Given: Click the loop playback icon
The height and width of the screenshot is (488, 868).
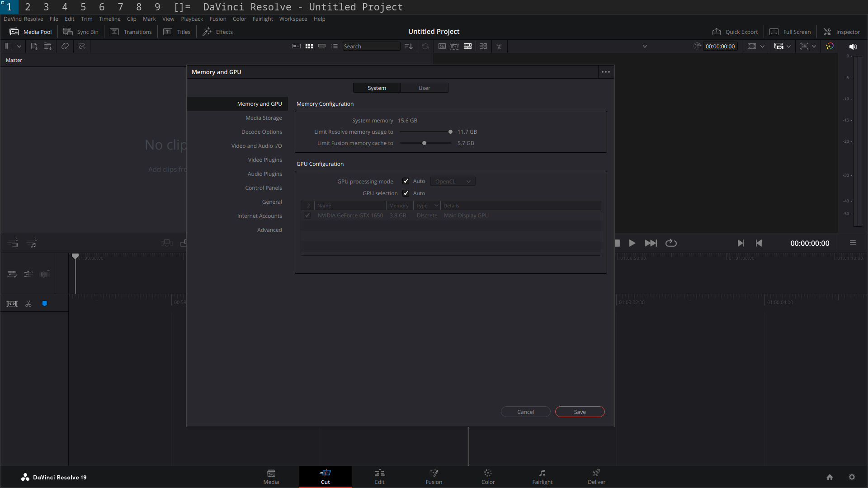Looking at the screenshot, I should (671, 243).
